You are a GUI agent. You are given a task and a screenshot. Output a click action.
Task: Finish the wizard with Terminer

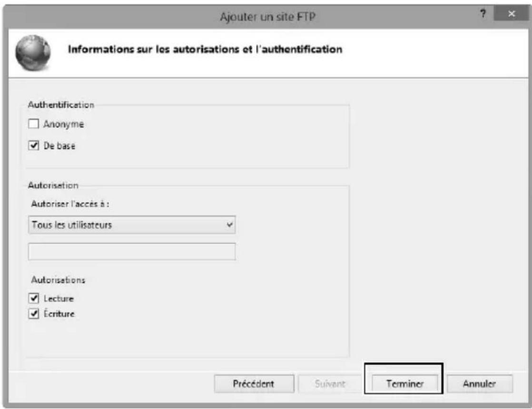[x=405, y=384]
